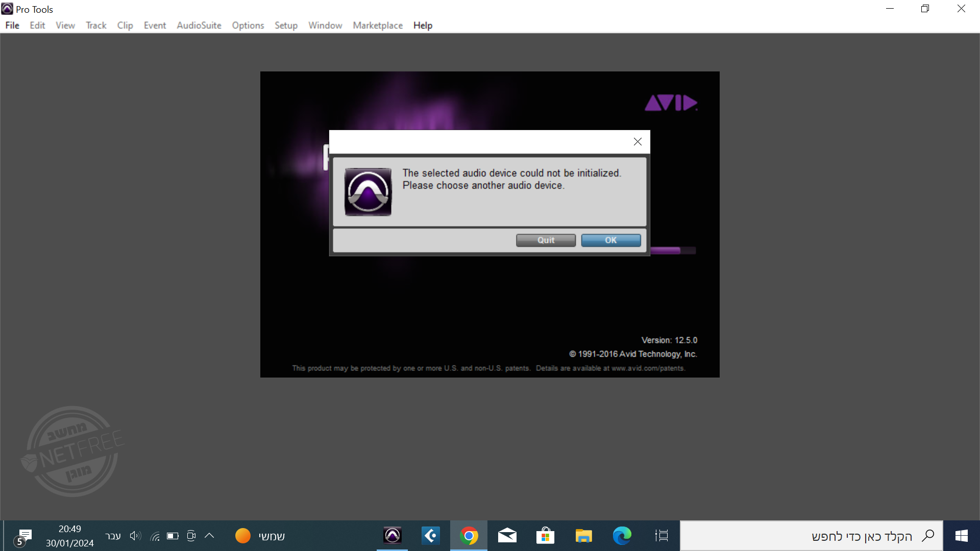Viewport: 980px width, 551px height.
Task: Open the Setup menu
Action: (286, 26)
